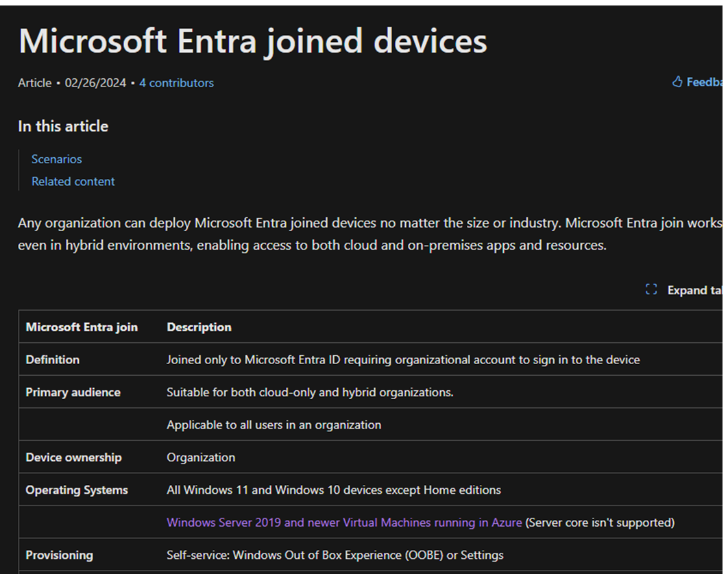Click the Microsoft Entra join column header
This screenshot has width=728, height=574.
pyautogui.click(x=82, y=327)
